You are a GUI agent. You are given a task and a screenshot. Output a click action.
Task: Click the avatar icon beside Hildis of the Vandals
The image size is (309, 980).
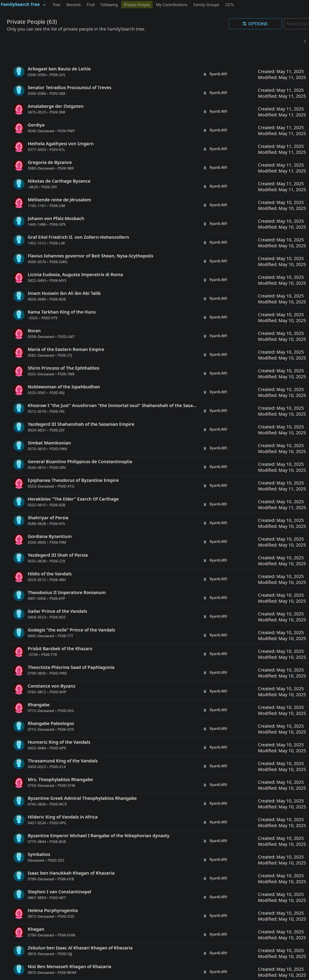coord(19,577)
